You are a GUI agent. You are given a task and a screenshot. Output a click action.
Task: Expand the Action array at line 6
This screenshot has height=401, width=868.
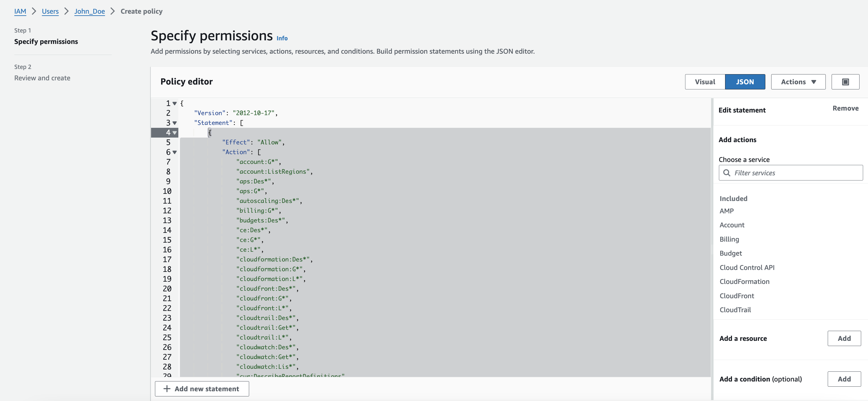[174, 153]
